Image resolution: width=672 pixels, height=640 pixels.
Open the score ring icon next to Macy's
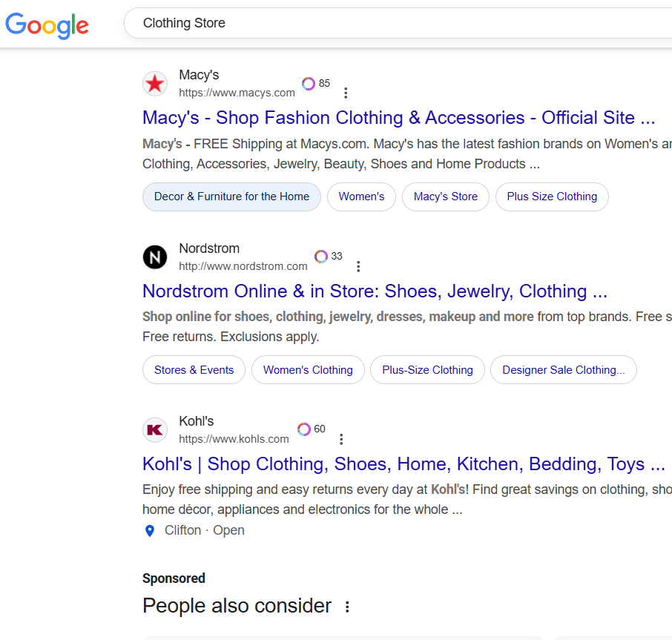(x=309, y=84)
